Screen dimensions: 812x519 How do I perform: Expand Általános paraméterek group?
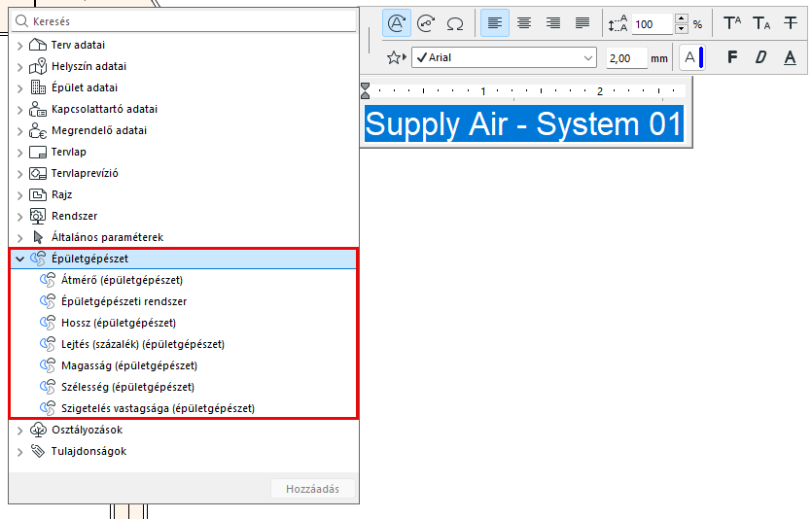click(19, 238)
